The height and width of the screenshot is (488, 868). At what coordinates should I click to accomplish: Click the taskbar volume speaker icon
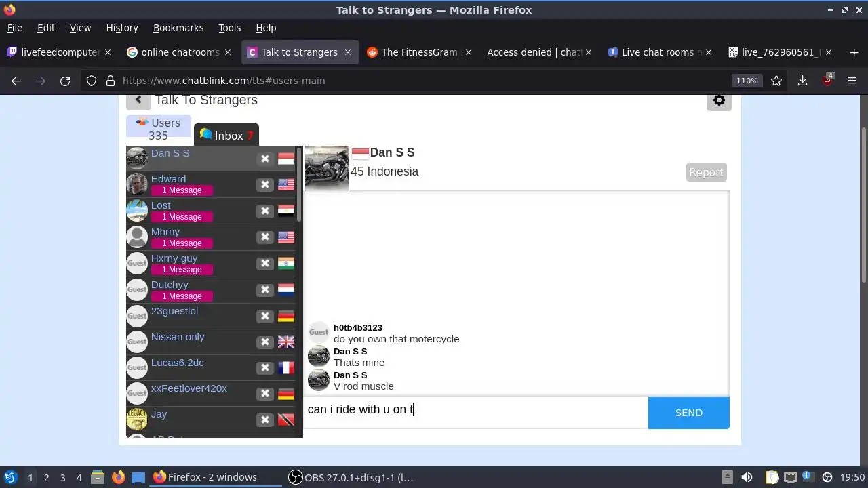(747, 477)
